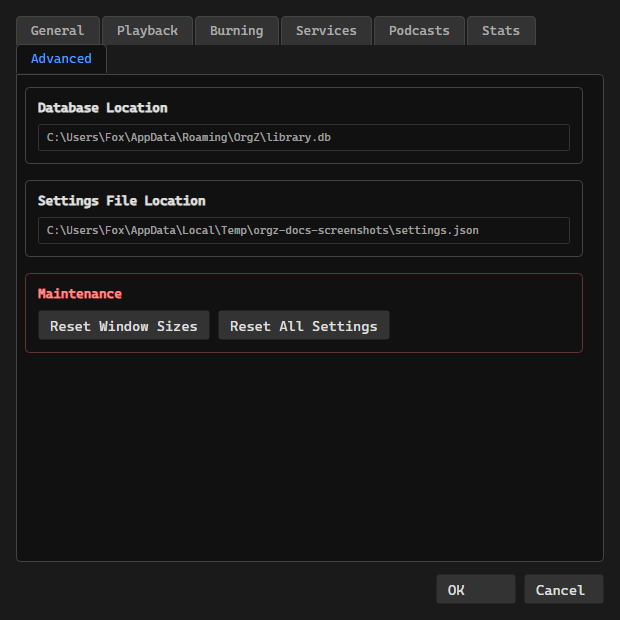Open the Burning tab
Image resolution: width=620 pixels, height=620 pixels.
(236, 30)
